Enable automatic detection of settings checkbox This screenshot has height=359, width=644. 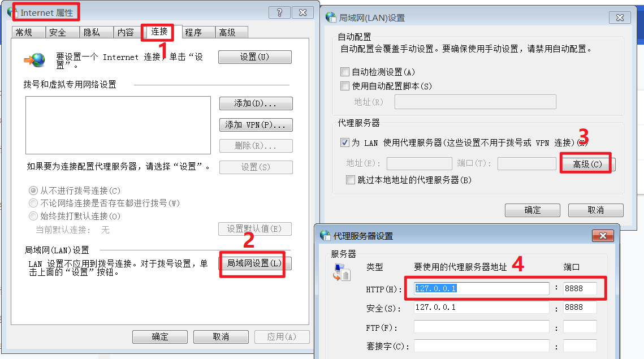tap(345, 72)
